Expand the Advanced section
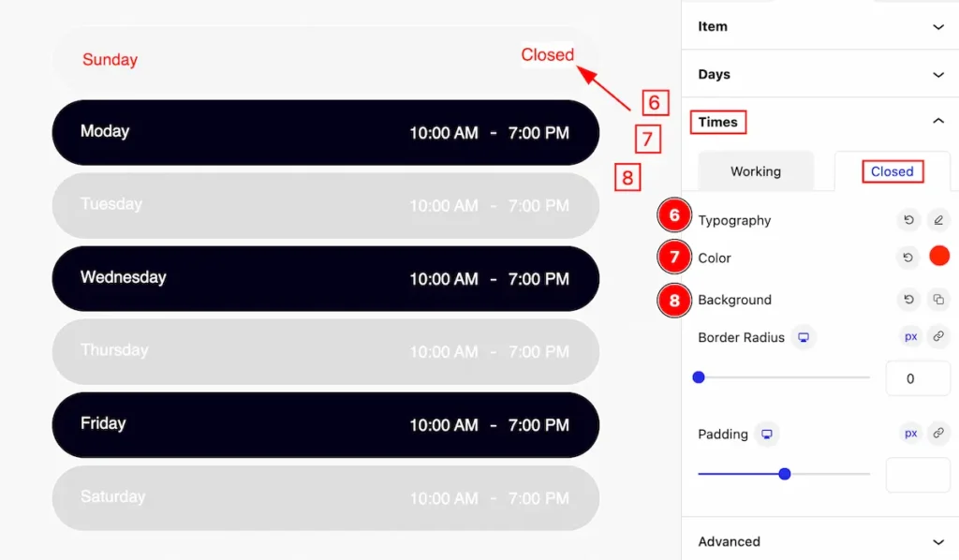Screen dimensions: 959x560 click(x=820, y=541)
